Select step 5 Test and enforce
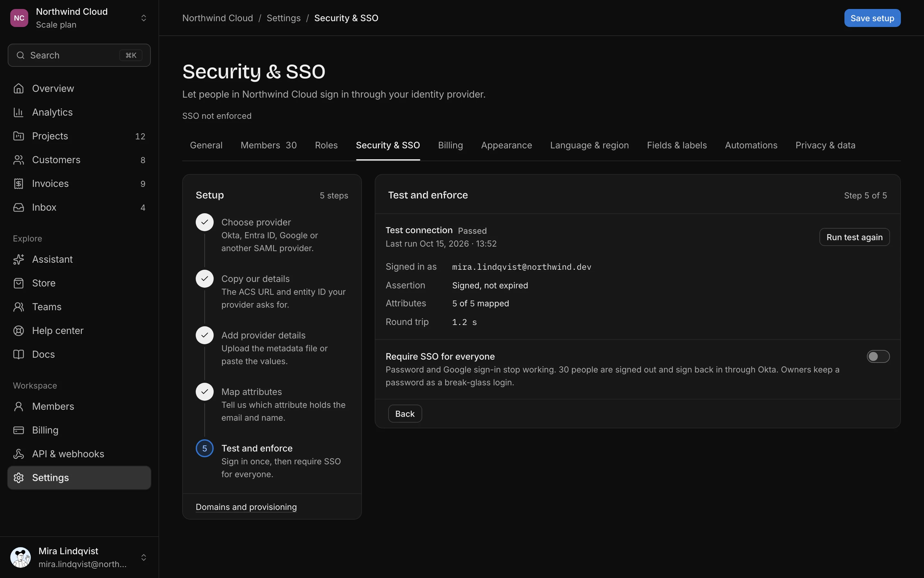 (x=272, y=461)
